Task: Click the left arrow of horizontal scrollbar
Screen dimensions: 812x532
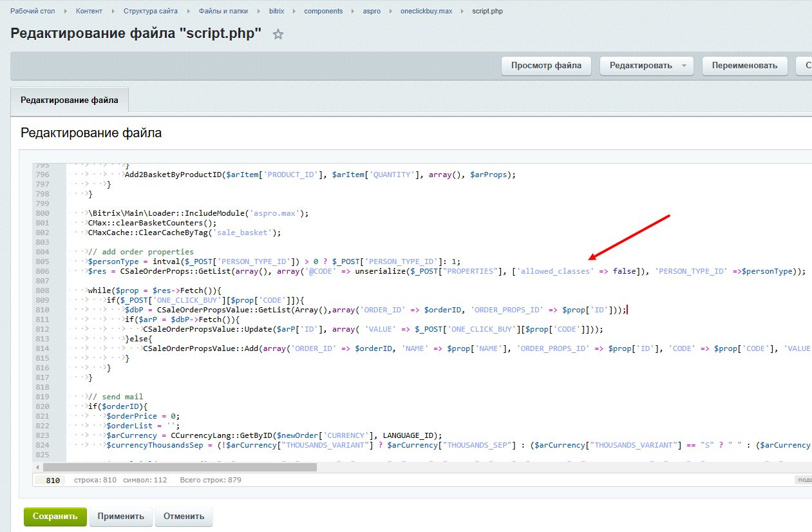Action: point(38,466)
